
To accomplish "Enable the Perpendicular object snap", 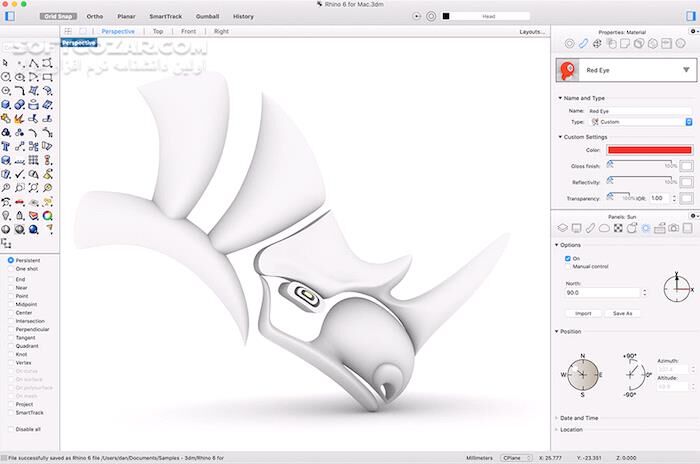I will click(11, 329).
